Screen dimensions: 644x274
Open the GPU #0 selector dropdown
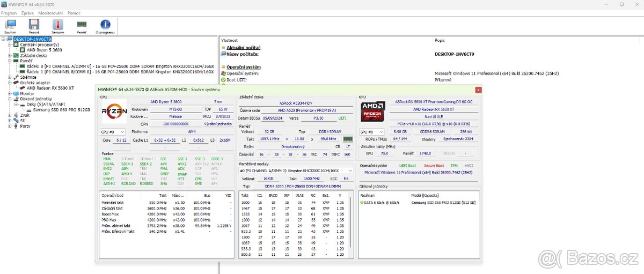(372, 131)
